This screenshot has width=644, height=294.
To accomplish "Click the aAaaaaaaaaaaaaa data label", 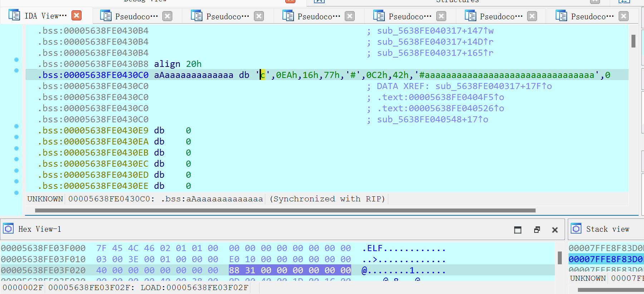I will [x=193, y=75].
